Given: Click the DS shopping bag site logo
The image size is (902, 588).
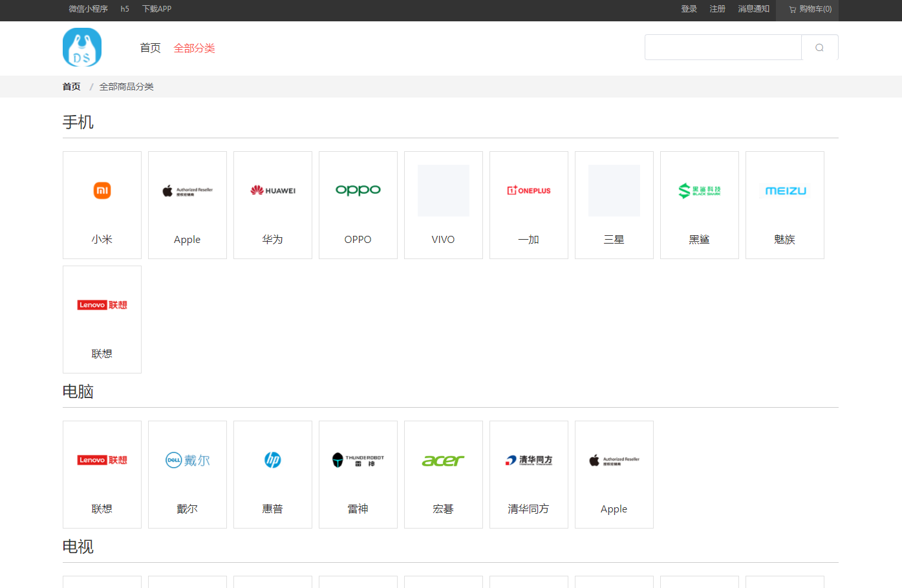Looking at the screenshot, I should [82, 47].
